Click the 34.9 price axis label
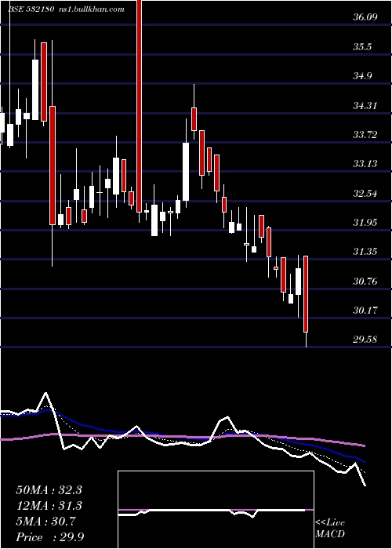Image resolution: width=392 pixels, height=549 pixels. [x=362, y=76]
